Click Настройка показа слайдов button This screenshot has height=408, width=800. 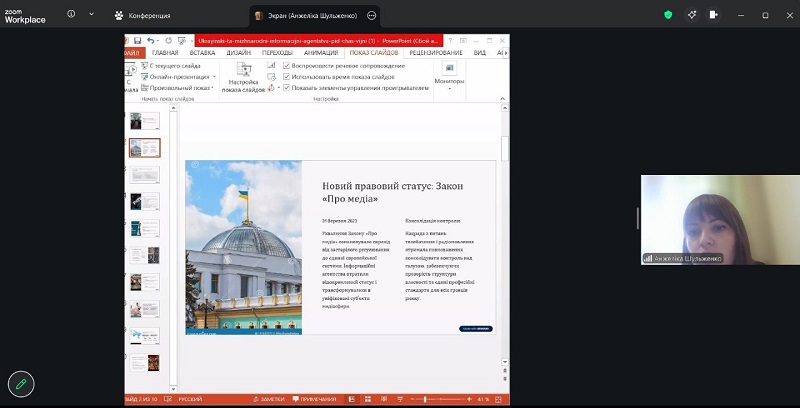tap(243, 78)
